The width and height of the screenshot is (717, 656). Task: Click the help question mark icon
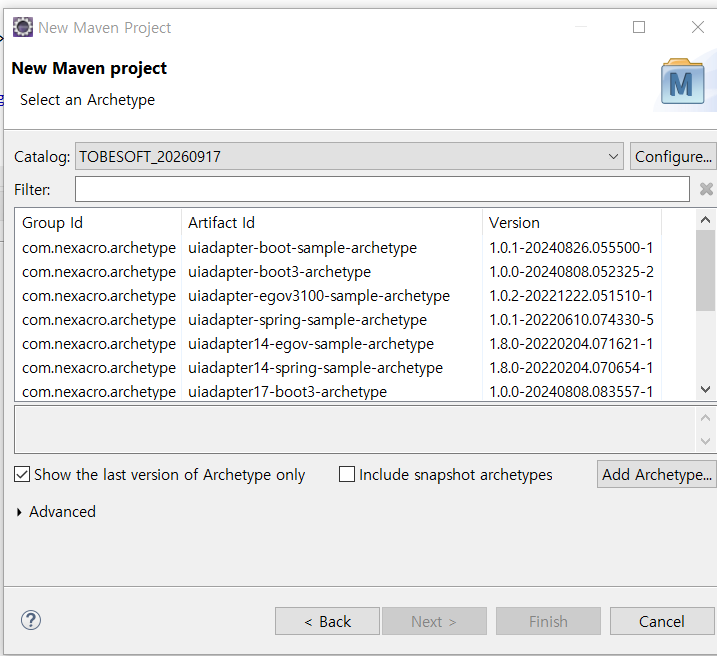tap(31, 620)
